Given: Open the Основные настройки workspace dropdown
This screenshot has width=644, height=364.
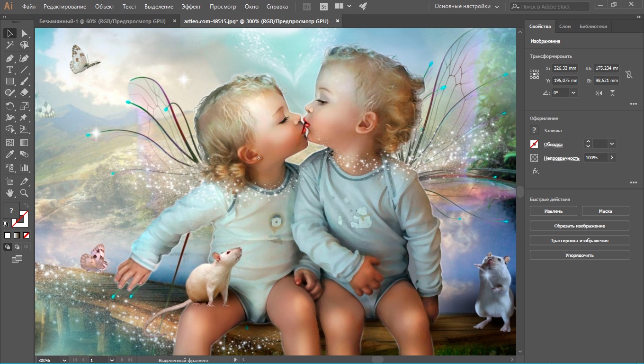Looking at the screenshot, I should (466, 7).
